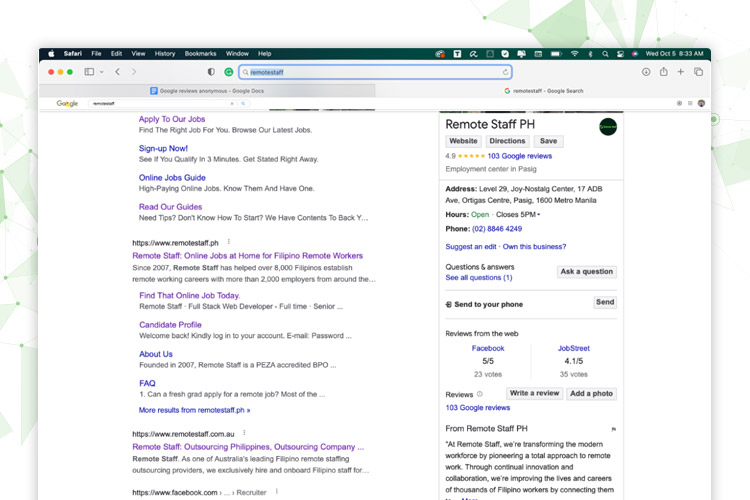Screen dimensions: 750x500
Task: Open Google settings gear
Action: point(679,103)
